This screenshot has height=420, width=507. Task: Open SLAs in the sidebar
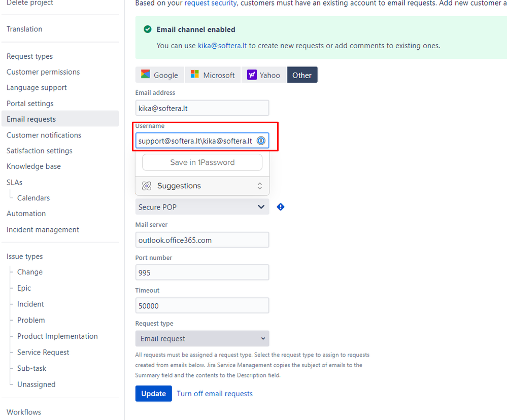(x=15, y=182)
